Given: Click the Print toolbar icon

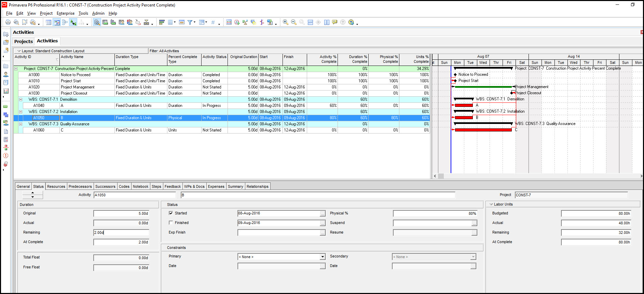Looking at the screenshot, I should 8,22.
